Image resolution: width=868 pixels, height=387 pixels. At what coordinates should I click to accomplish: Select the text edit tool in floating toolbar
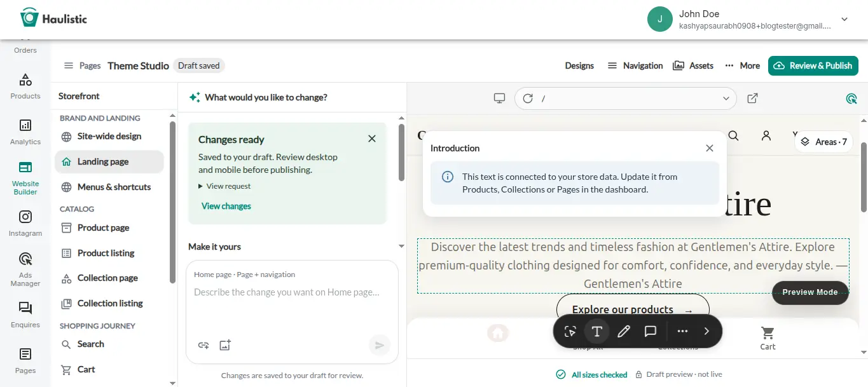point(596,331)
